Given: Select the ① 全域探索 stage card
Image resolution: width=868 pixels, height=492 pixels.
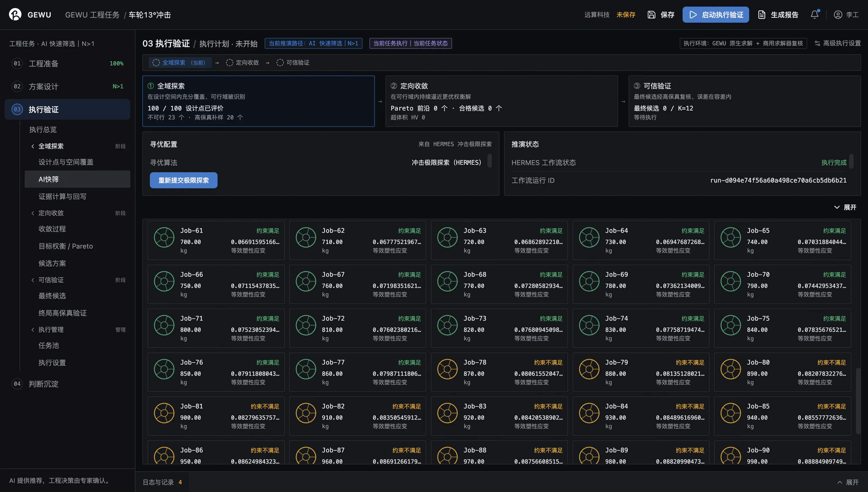Looking at the screenshot, I should pos(258,101).
